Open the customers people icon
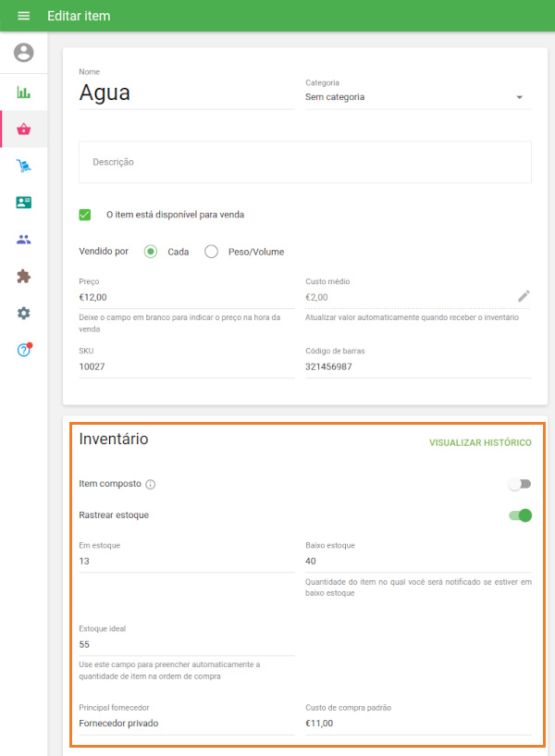 [23, 240]
